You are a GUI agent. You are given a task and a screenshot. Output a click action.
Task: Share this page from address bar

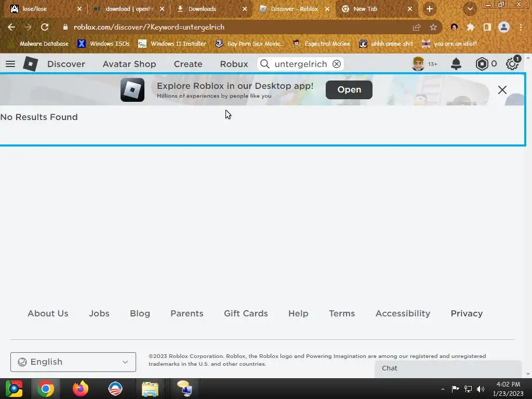coord(416,27)
